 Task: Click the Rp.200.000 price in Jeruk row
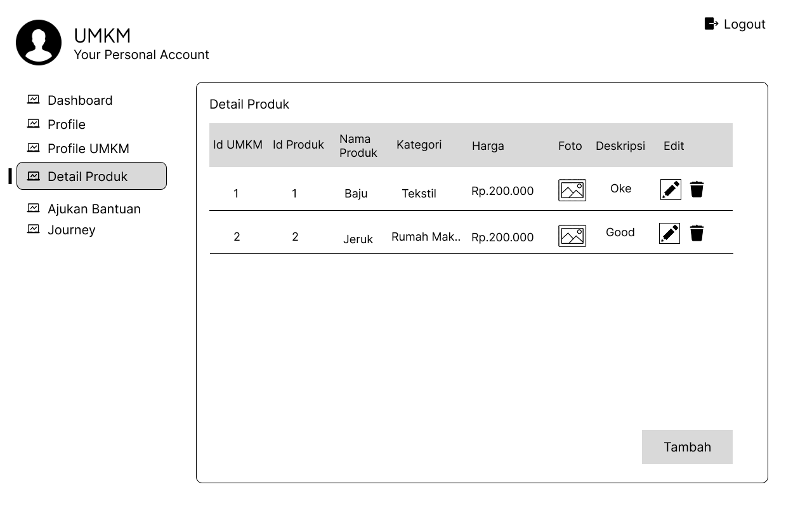(x=502, y=237)
